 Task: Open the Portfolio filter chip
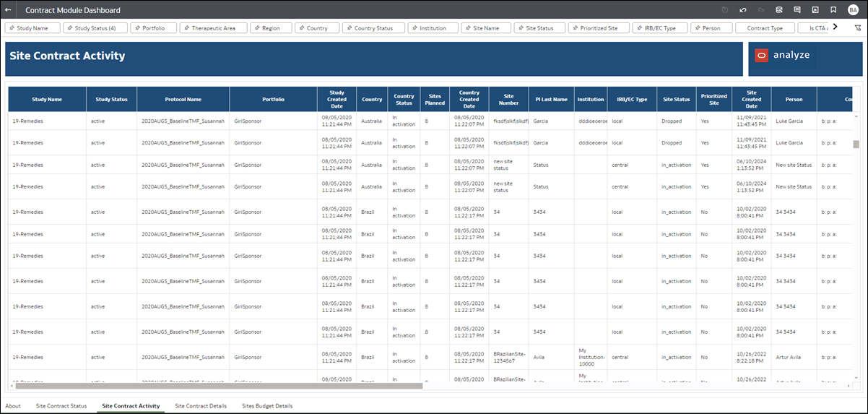(x=154, y=28)
